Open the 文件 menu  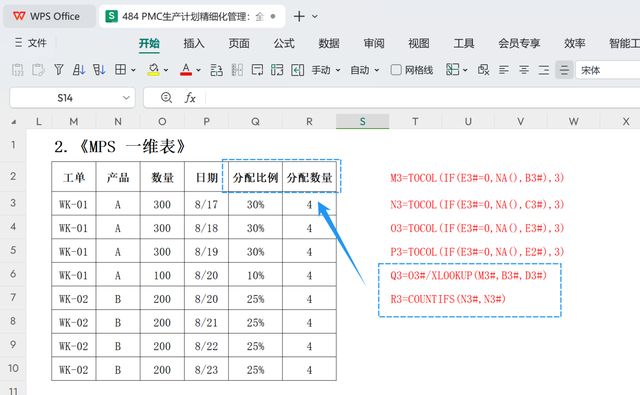[x=31, y=43]
